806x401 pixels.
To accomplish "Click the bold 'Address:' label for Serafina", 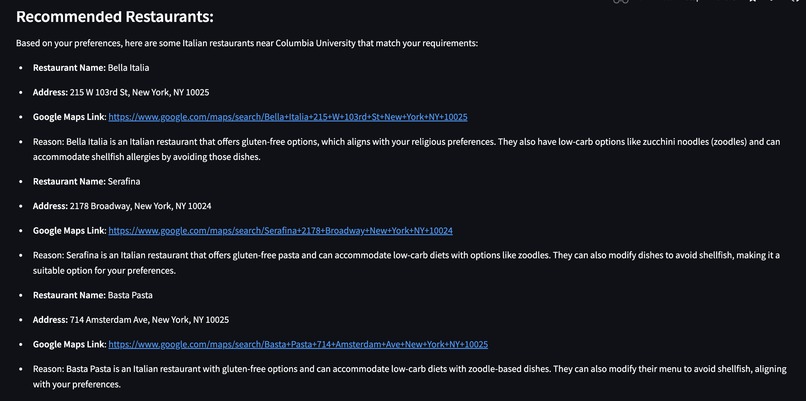I will click(50, 206).
